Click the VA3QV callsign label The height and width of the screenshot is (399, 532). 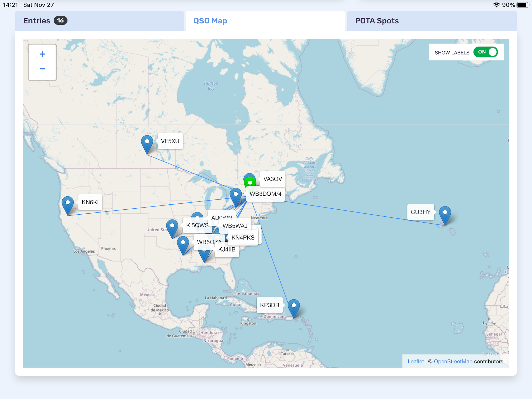coord(272,179)
